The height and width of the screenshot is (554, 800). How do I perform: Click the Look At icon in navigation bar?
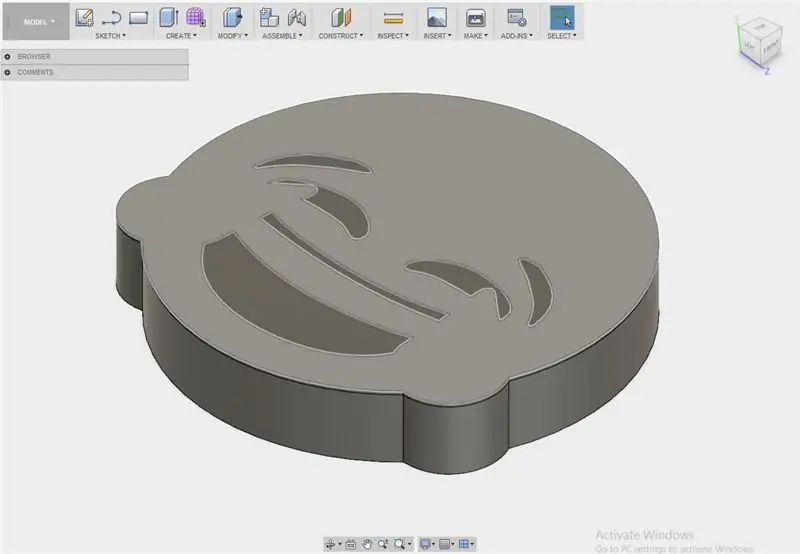coord(351,544)
